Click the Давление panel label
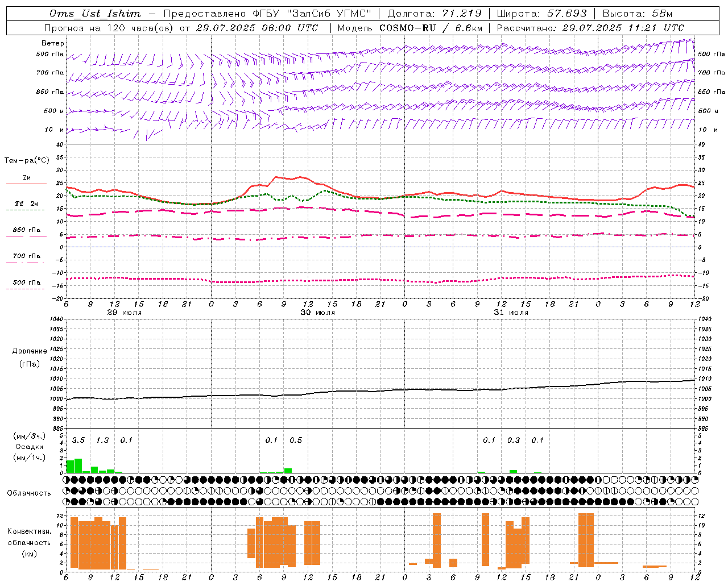Image resolution: width=728 pixels, height=582 pixels. pyautogui.click(x=30, y=351)
